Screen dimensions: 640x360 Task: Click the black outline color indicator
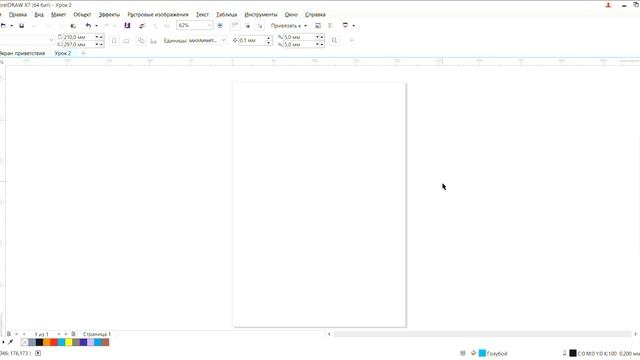click(573, 353)
